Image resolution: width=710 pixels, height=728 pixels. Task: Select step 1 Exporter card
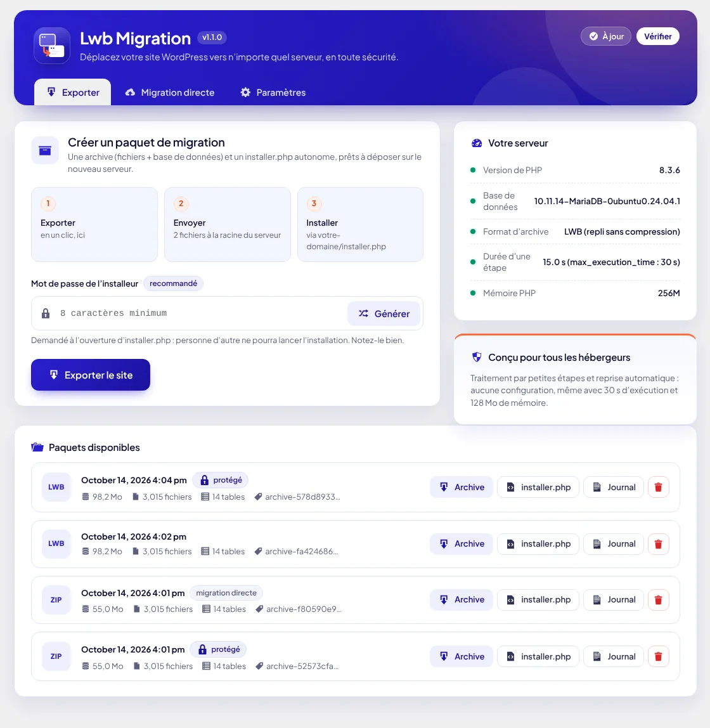click(94, 224)
